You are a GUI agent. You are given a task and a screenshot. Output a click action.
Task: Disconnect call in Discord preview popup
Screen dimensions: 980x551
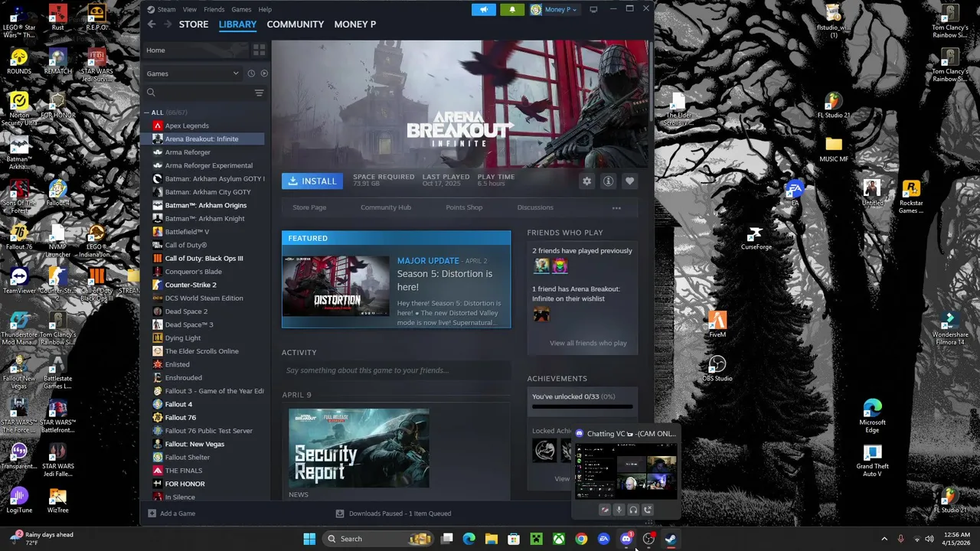click(648, 510)
